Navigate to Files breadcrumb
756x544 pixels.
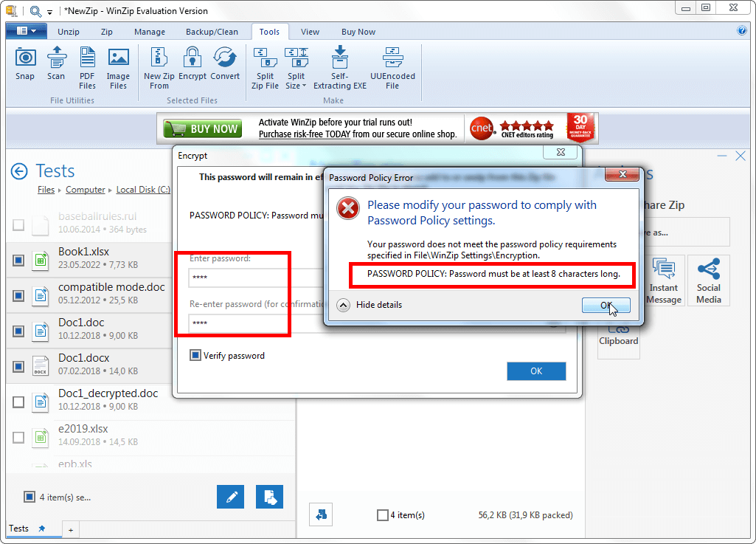coord(46,190)
